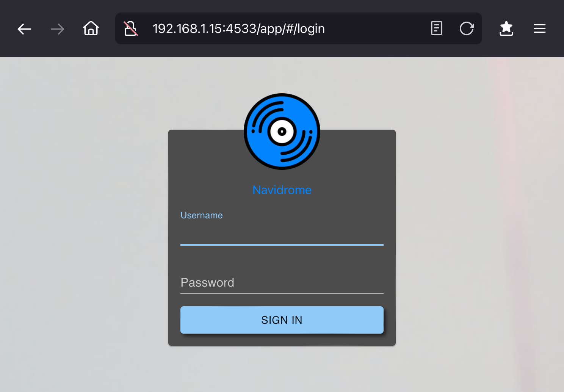Open the browser home page
The image size is (564, 392).
pyautogui.click(x=91, y=28)
